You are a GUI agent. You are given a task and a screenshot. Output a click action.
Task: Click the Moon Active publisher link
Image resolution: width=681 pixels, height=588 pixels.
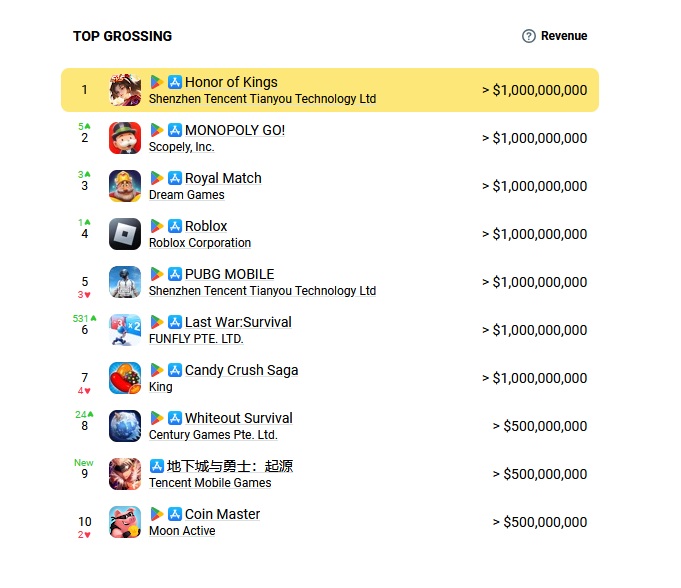tap(182, 531)
